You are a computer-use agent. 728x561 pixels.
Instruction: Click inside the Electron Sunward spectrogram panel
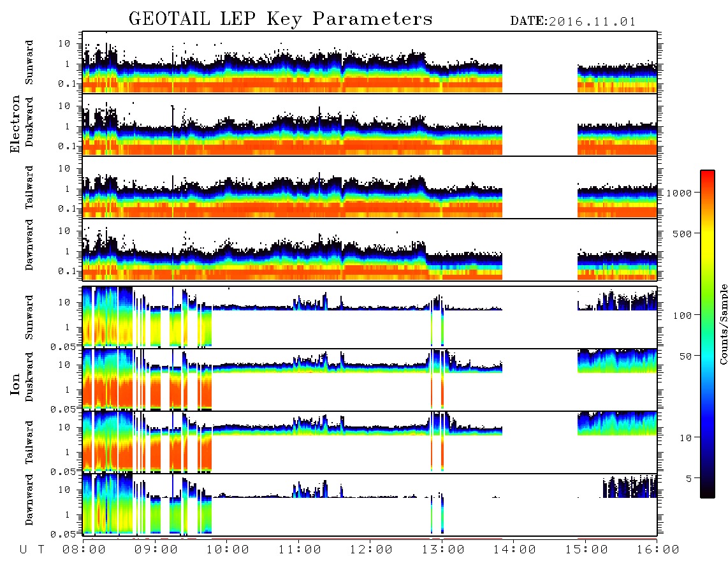coord(370,62)
